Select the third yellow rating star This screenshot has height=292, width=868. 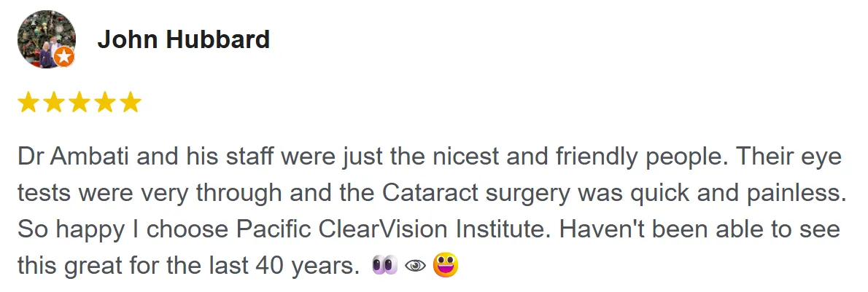pos(80,103)
